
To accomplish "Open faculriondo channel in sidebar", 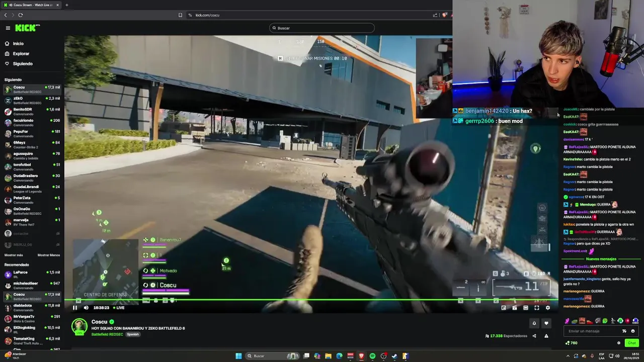I will click(x=32, y=123).
